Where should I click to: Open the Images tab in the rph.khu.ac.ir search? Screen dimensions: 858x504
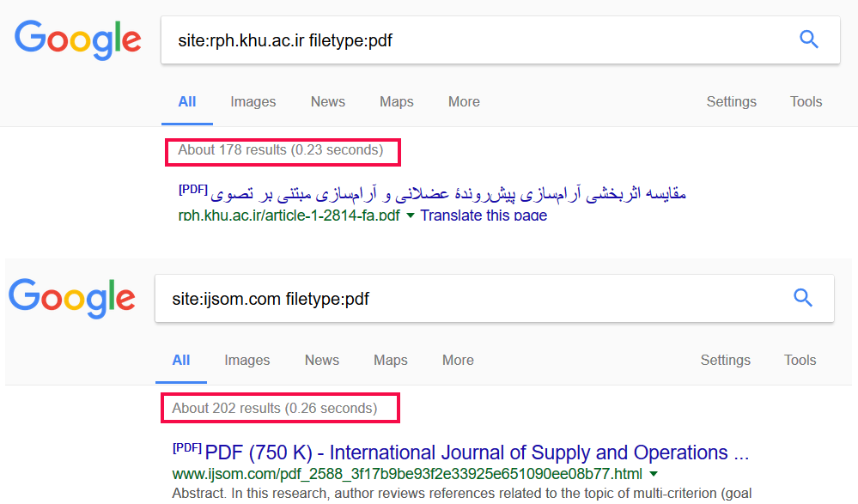253,102
